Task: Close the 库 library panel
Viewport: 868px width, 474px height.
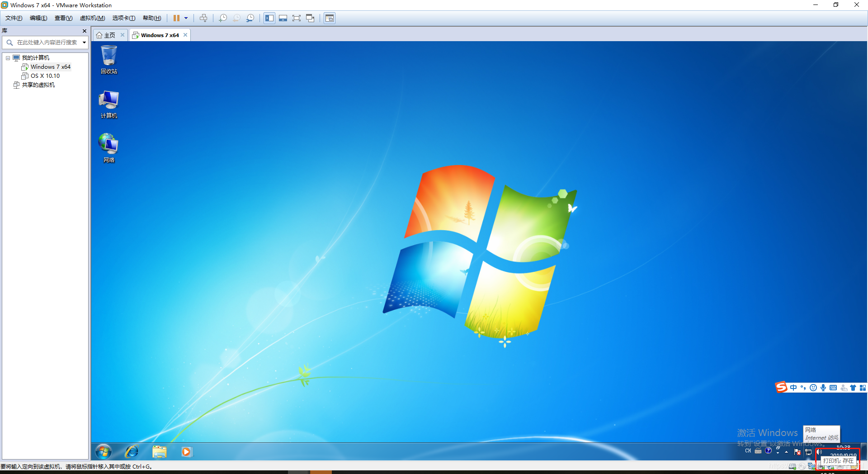Action: click(85, 31)
